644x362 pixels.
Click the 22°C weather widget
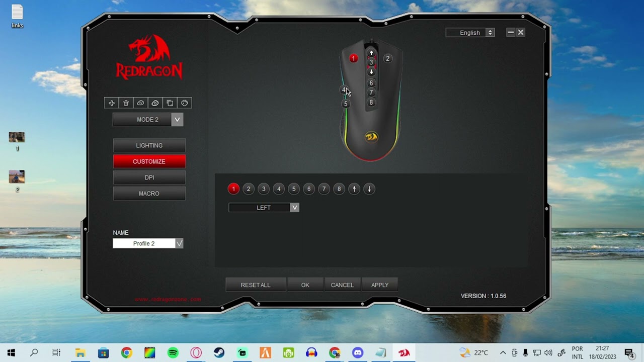[474, 353]
